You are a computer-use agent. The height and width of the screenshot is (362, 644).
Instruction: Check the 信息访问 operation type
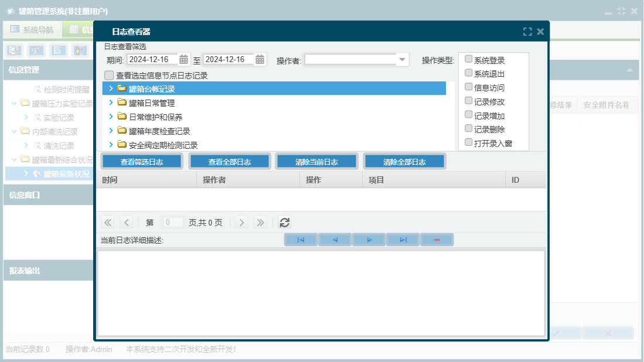point(469,87)
